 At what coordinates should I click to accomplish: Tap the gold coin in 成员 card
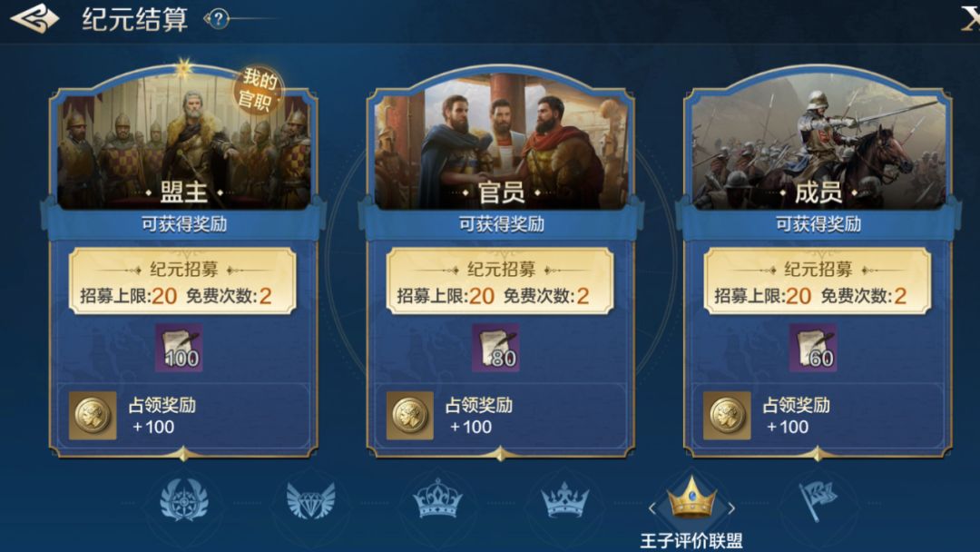click(727, 415)
